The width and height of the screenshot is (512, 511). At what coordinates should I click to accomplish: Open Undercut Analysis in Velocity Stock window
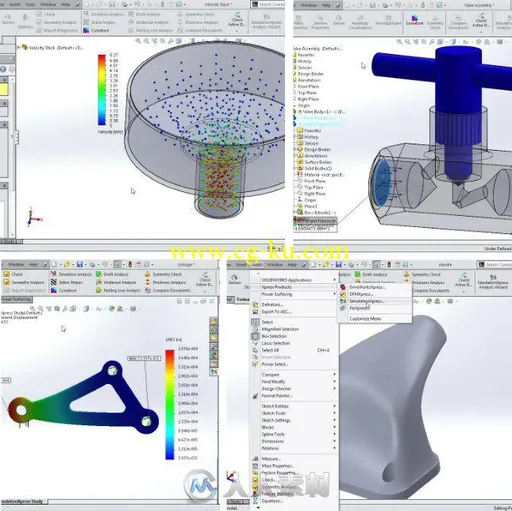[149, 22]
